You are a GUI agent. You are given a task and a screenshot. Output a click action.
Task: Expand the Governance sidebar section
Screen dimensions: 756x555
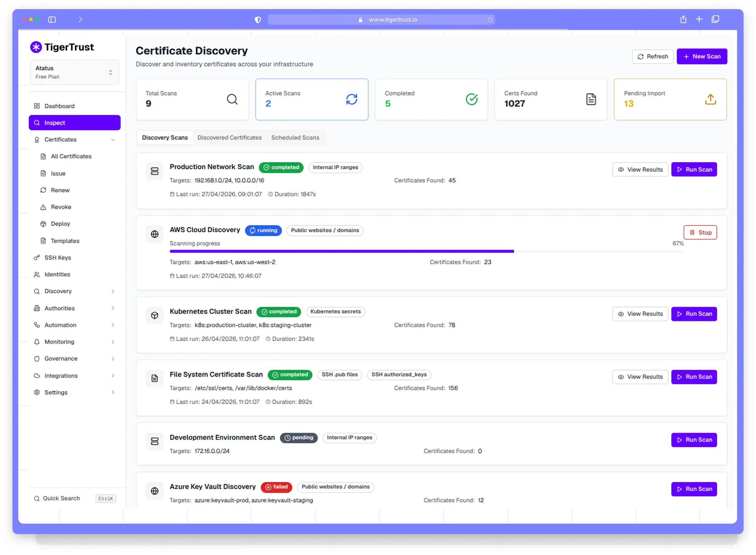[74, 358]
